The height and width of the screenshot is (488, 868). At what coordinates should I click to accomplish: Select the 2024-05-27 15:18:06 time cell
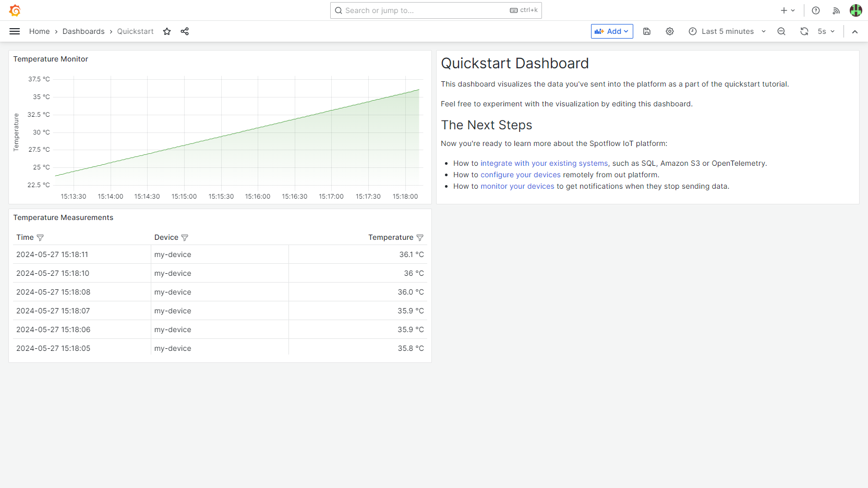point(82,330)
